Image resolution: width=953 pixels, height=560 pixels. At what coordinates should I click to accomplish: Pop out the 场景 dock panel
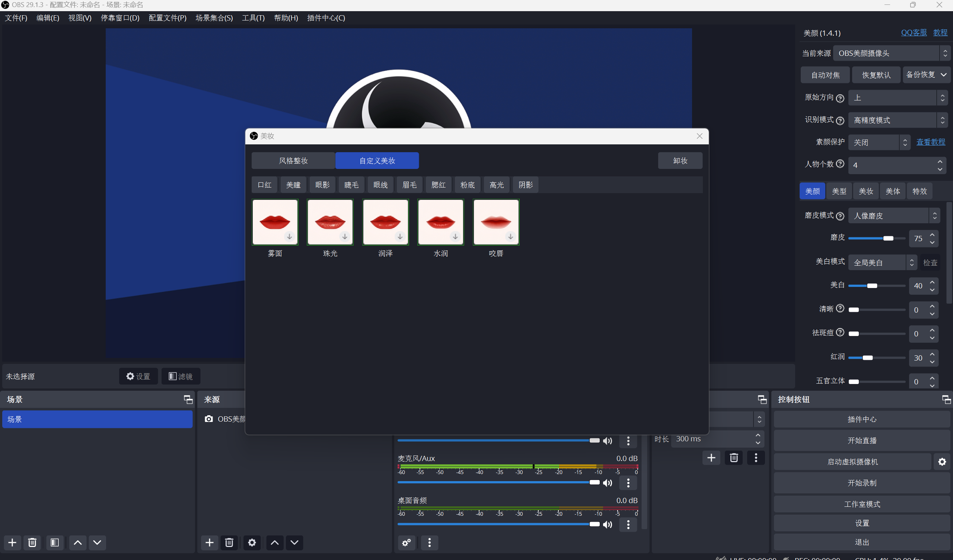[188, 399]
